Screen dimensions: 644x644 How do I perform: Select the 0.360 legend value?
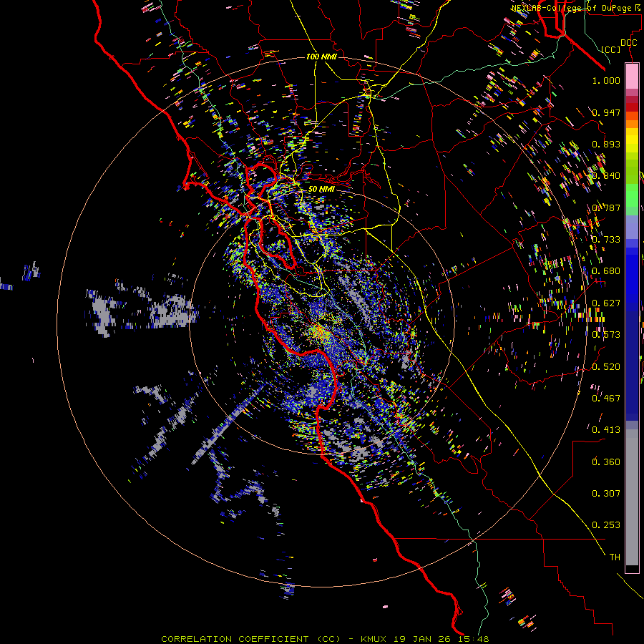[606, 462]
